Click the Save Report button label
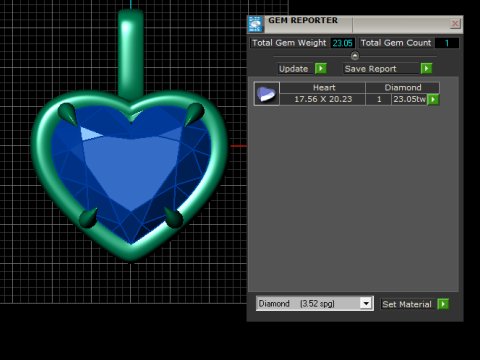This screenshot has height=360, width=480. click(380, 69)
